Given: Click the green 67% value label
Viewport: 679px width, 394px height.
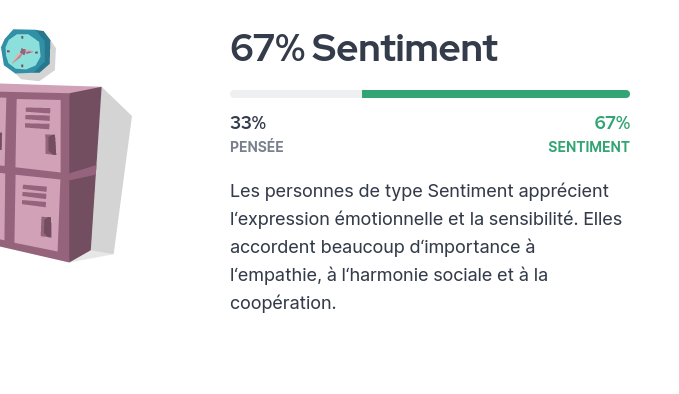Looking at the screenshot, I should (x=612, y=123).
